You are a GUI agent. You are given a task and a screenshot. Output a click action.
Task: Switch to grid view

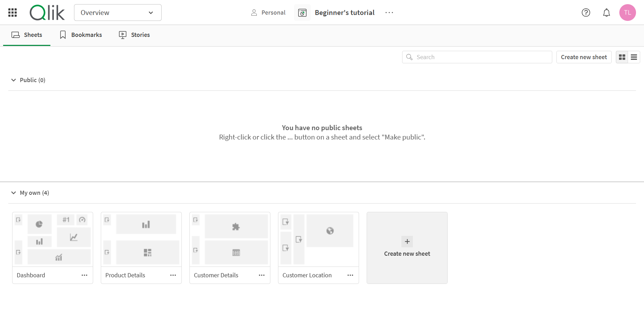click(x=622, y=57)
